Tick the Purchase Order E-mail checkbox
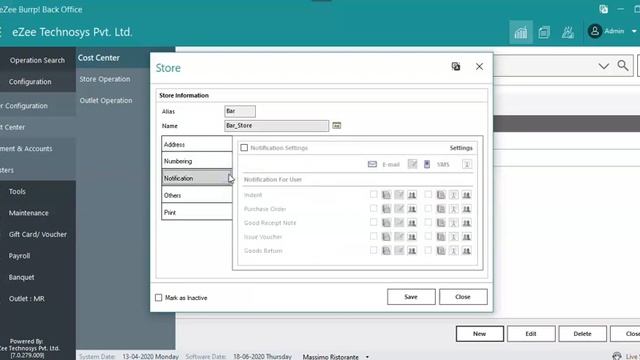This screenshot has height=360, width=640. [x=373, y=209]
